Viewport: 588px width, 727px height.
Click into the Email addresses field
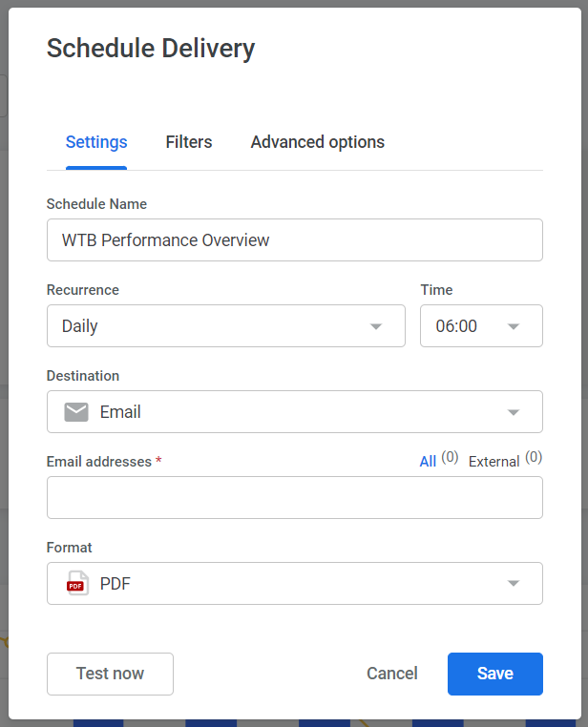pos(295,497)
